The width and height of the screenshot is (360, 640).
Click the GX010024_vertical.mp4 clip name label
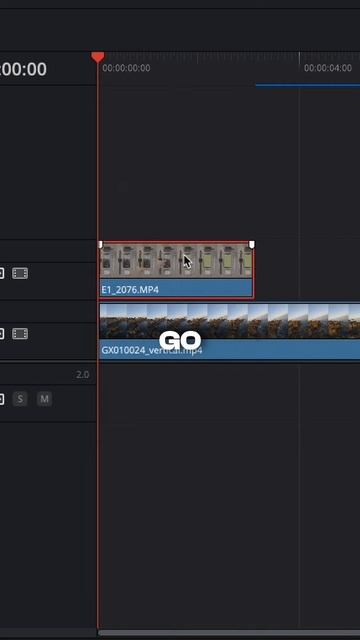tap(152, 350)
